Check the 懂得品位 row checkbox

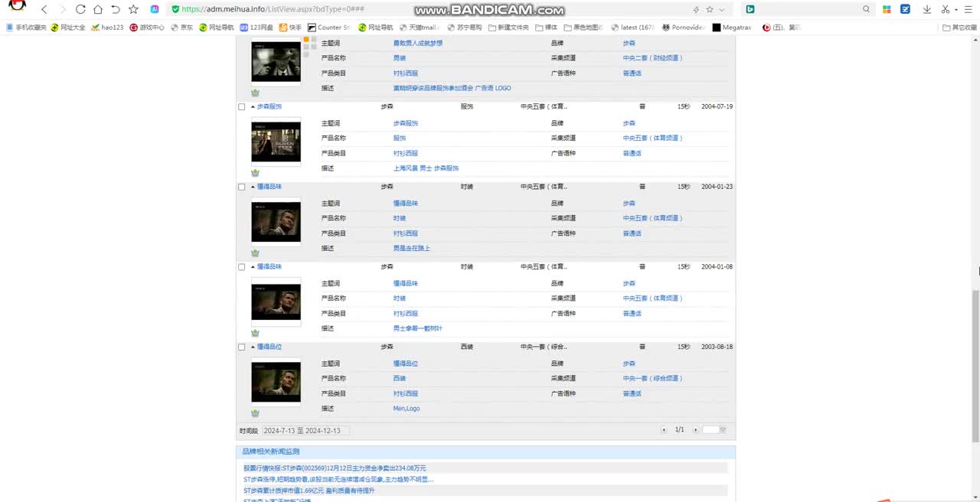242,347
